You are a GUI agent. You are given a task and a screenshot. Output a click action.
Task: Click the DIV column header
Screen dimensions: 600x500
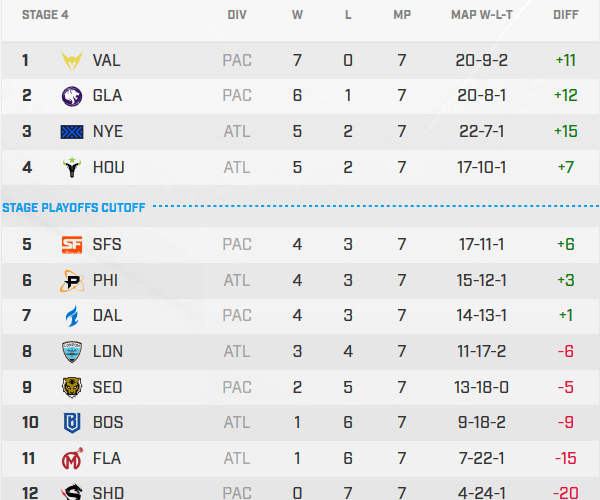(237, 16)
